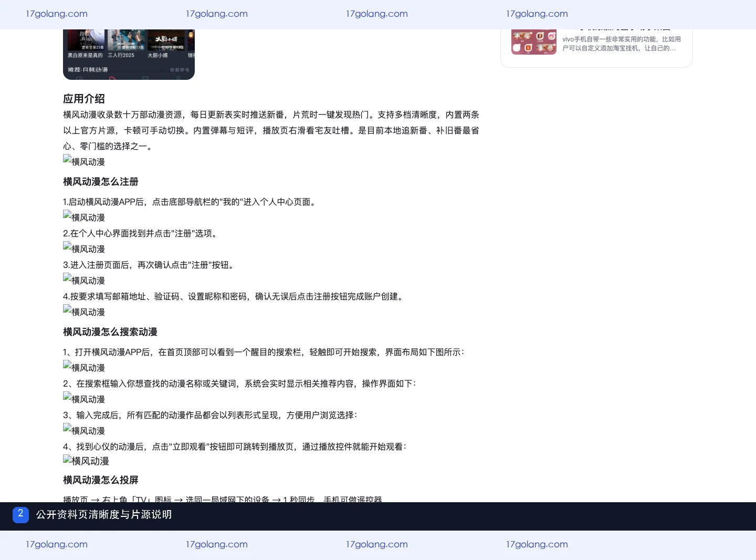Screen dimensions: 756x560
Task: Click the 横风动漫怎么注册 heading
Action: [x=101, y=182]
